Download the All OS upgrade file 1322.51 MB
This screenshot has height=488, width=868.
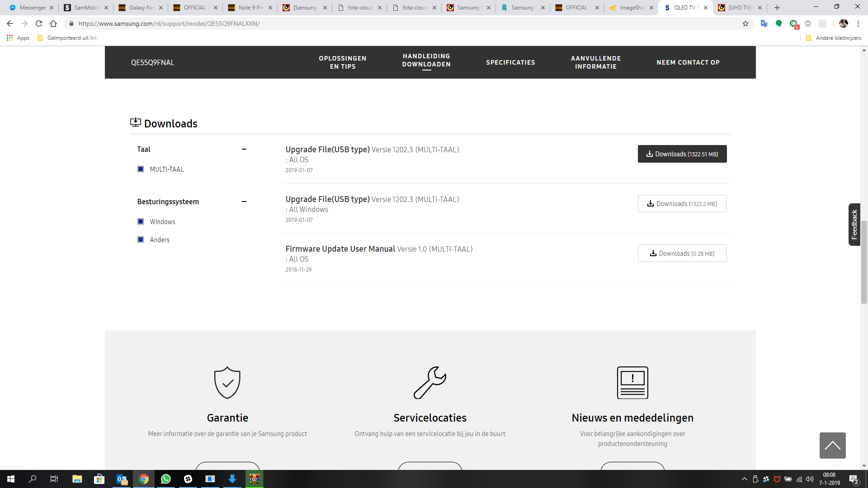click(x=682, y=154)
